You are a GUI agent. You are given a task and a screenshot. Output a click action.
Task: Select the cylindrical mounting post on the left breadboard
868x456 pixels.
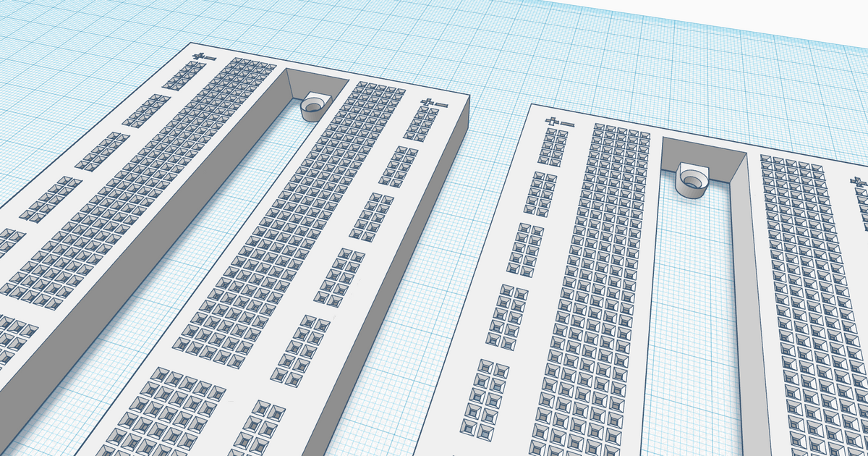click(x=312, y=107)
